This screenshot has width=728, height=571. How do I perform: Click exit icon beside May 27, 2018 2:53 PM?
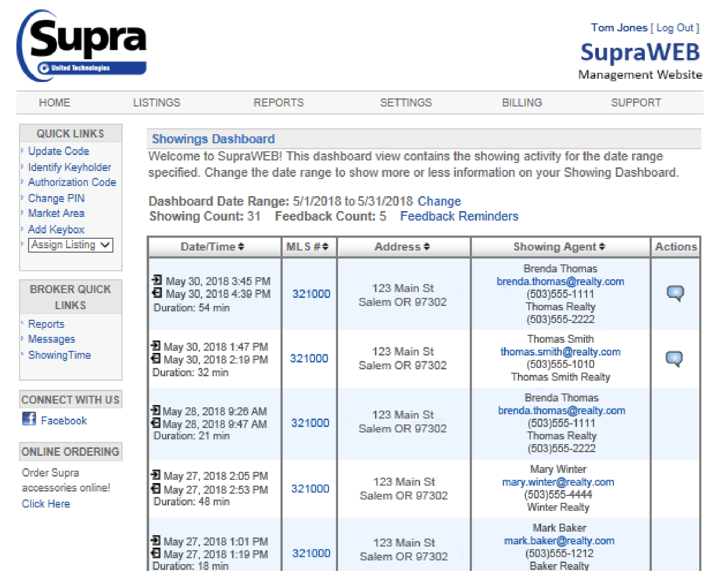[x=156, y=488]
